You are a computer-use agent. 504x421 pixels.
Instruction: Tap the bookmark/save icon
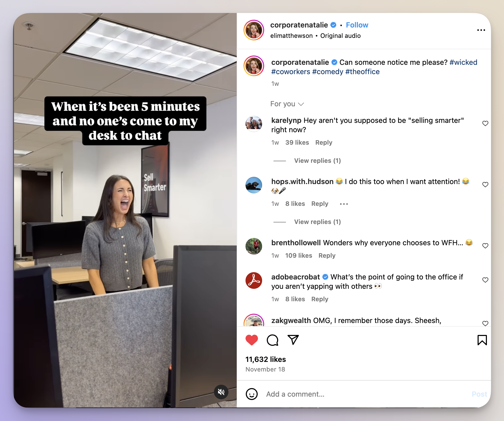click(x=482, y=340)
